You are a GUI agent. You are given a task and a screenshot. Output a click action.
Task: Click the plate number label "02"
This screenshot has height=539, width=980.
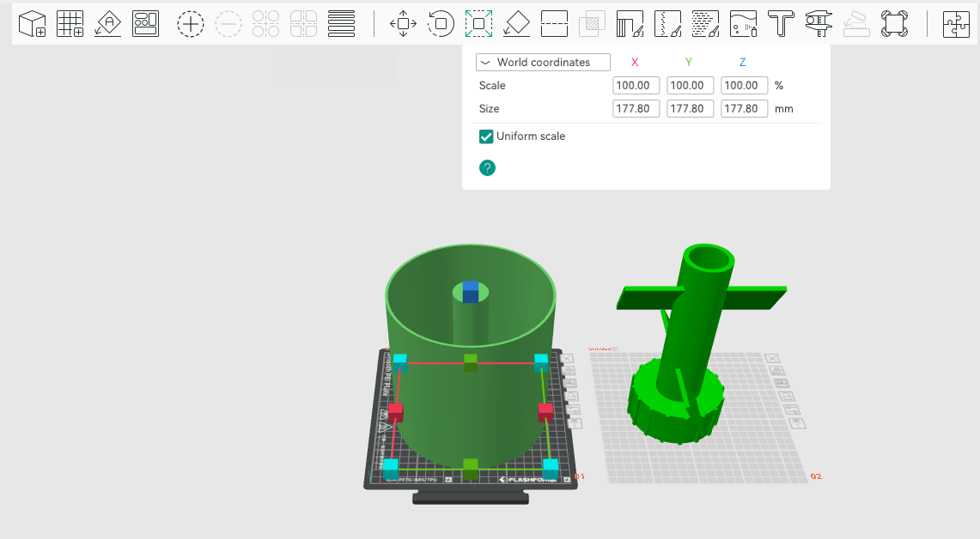[x=816, y=476]
